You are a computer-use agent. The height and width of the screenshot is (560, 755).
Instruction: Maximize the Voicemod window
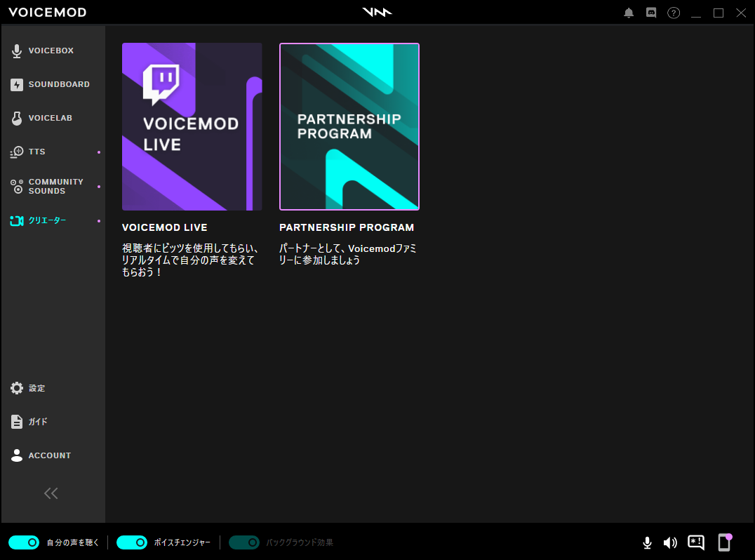pos(719,13)
